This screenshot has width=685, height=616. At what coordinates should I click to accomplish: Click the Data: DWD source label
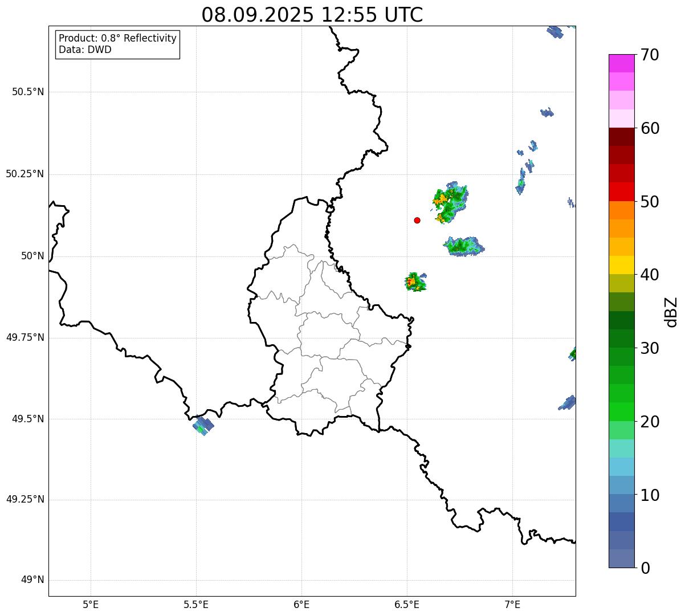click(85, 50)
